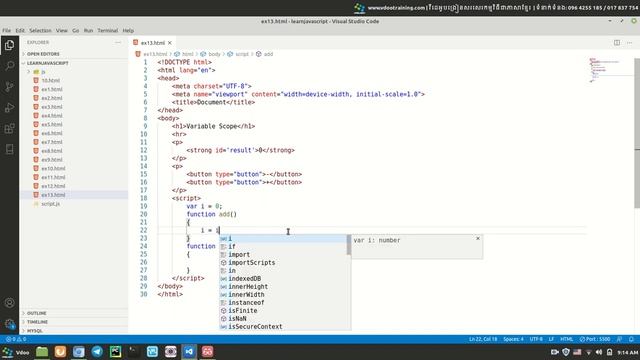Open the Terminal menu
640x360 pixels.
107,31
